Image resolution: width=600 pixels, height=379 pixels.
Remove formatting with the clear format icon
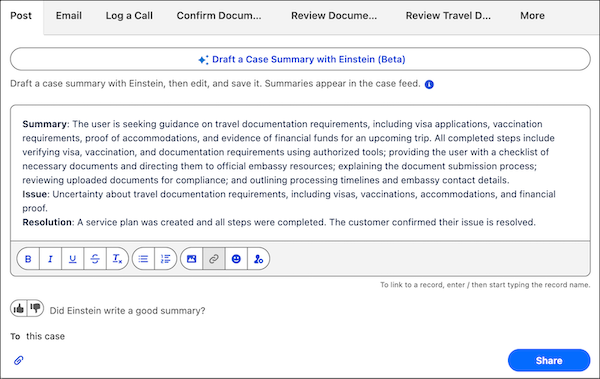pos(117,259)
